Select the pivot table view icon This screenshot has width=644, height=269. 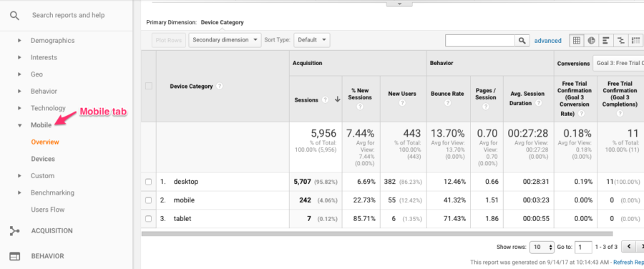pyautogui.click(x=635, y=40)
